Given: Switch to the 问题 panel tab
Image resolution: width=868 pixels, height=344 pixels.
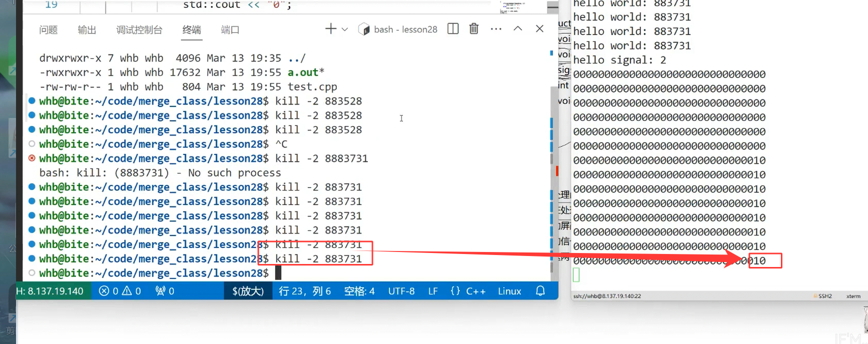Looking at the screenshot, I should click(x=49, y=30).
